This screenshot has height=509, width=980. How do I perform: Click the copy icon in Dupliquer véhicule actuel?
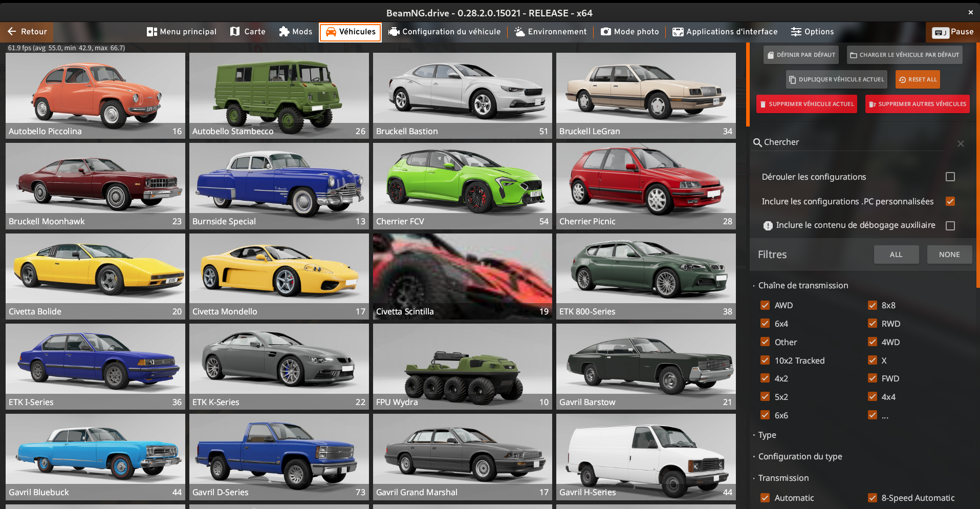[792, 80]
